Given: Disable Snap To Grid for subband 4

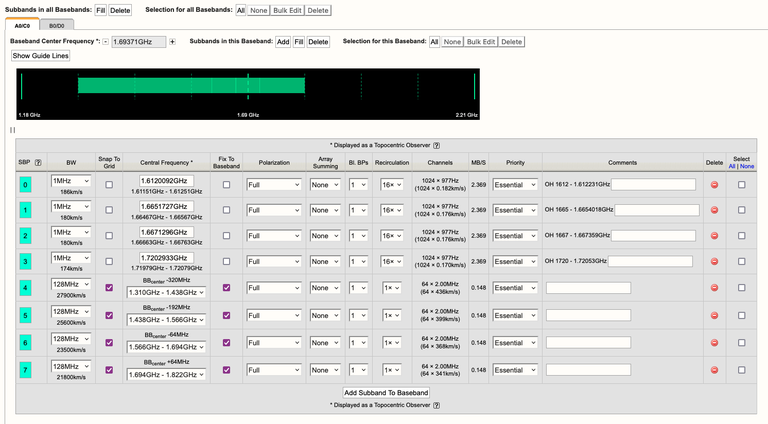Looking at the screenshot, I should (109, 288).
